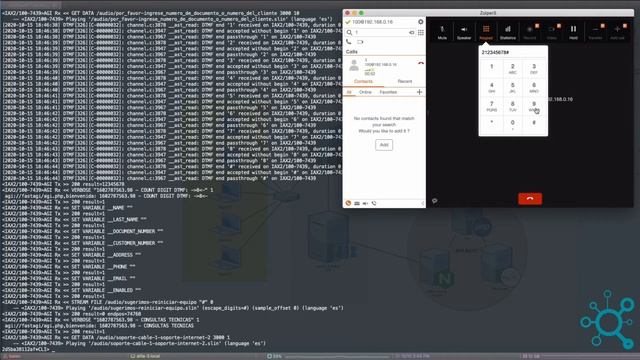The height and width of the screenshot is (360, 640).
Task: Put the call on Hold
Action: pos(573,32)
